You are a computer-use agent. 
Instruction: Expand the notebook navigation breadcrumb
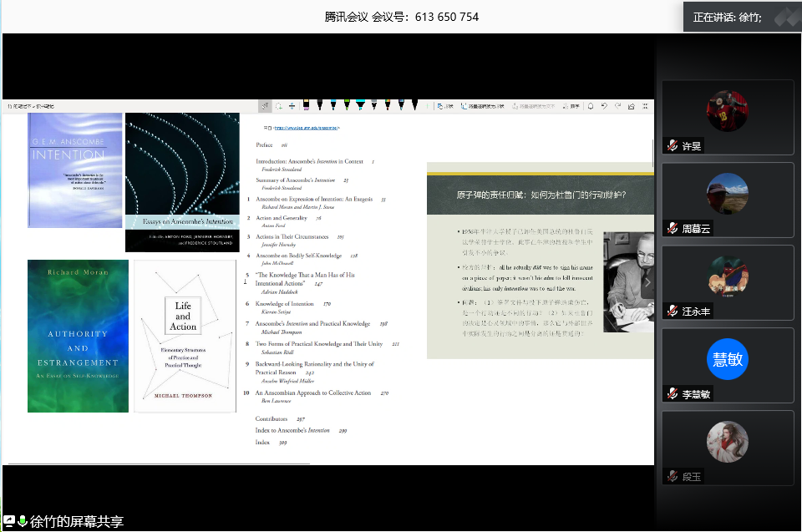pos(31,106)
